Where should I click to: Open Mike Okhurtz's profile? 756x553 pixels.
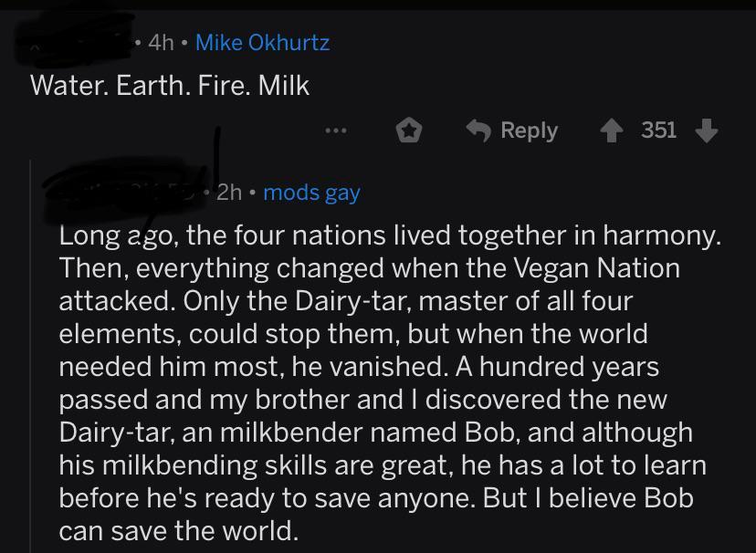(x=261, y=42)
